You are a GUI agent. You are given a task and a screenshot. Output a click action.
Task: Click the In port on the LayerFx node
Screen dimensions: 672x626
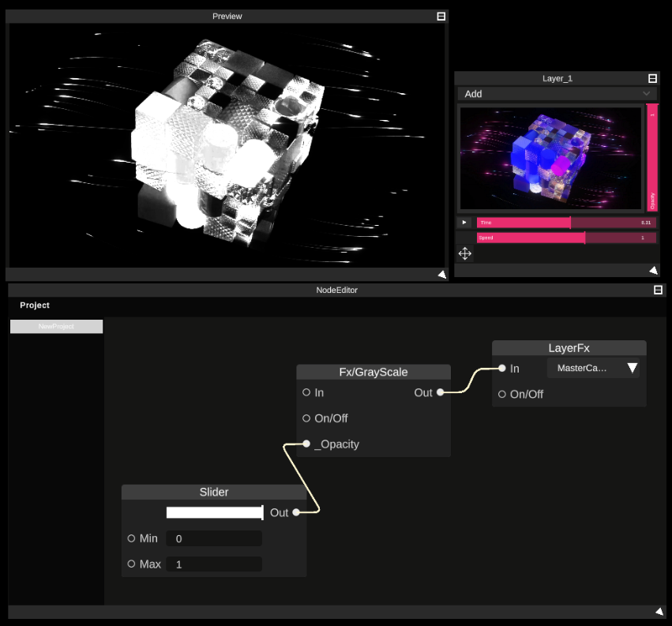coord(501,368)
